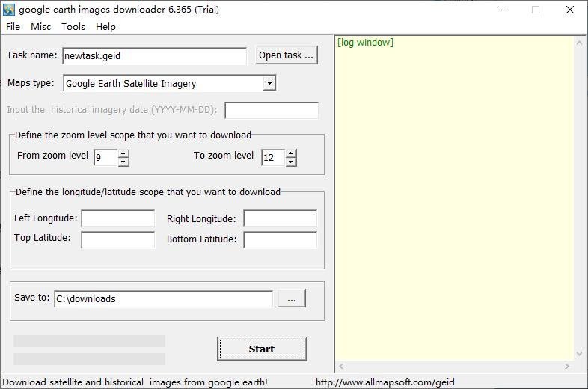Click the [log window] text area

point(455,199)
